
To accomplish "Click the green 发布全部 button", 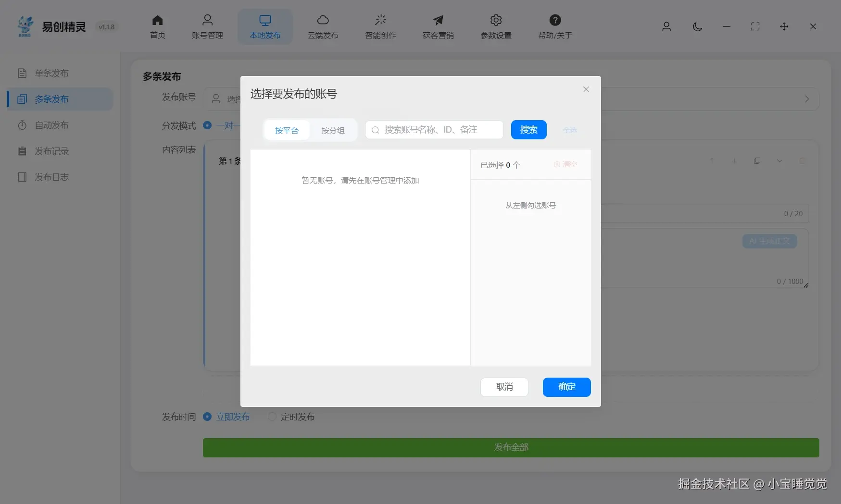I will click(x=510, y=447).
